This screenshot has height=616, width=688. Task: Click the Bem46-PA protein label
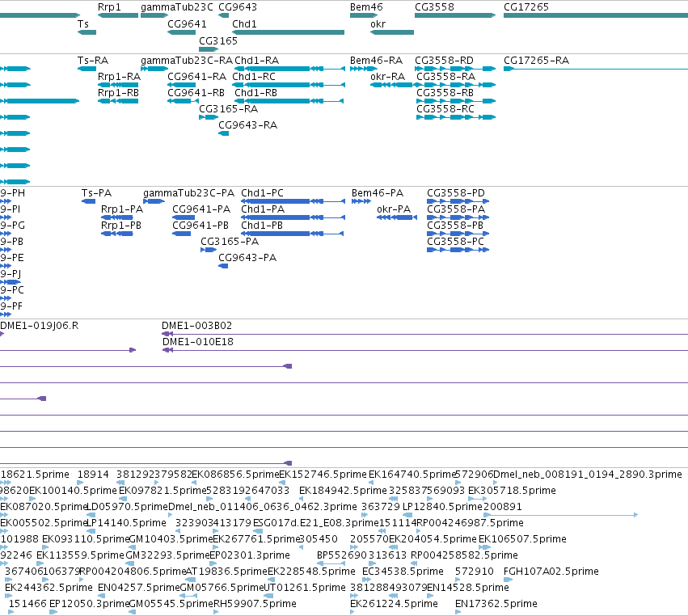click(378, 193)
